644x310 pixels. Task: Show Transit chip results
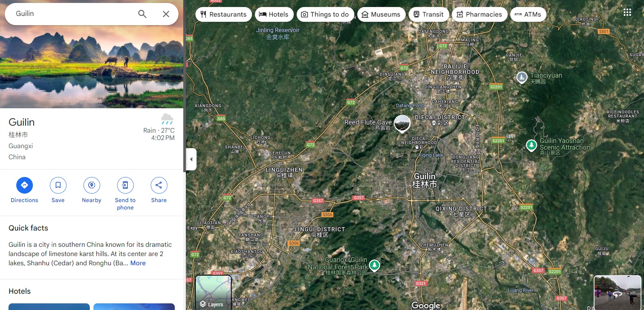pyautogui.click(x=429, y=14)
